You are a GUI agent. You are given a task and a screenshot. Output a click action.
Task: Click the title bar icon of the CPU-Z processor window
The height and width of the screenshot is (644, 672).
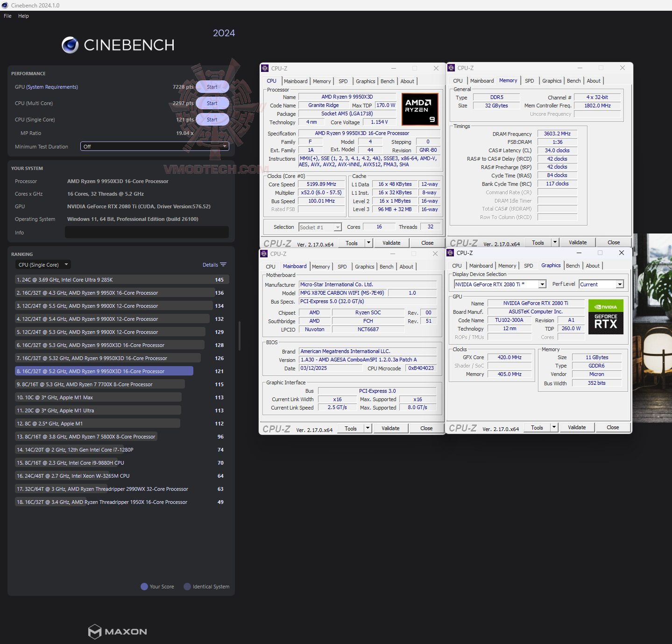point(265,68)
